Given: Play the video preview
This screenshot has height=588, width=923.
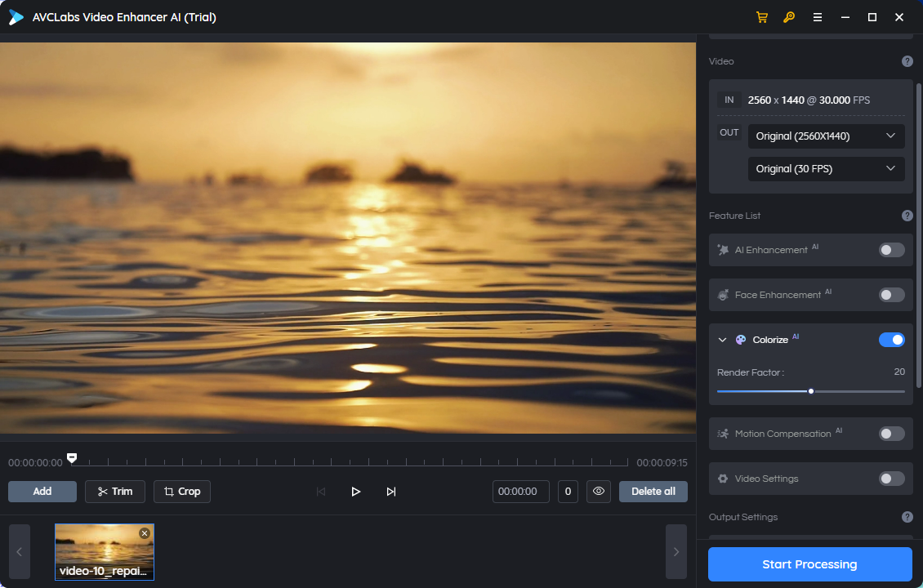Looking at the screenshot, I should [x=355, y=491].
